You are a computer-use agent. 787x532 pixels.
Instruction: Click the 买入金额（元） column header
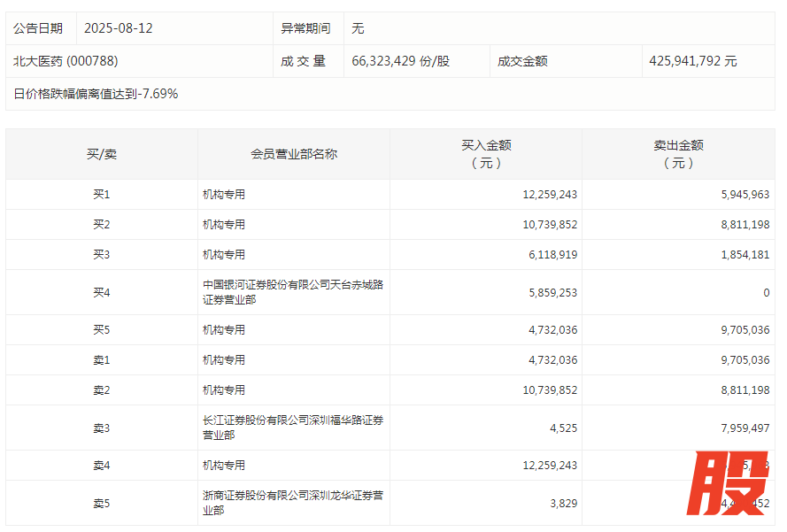(486, 154)
